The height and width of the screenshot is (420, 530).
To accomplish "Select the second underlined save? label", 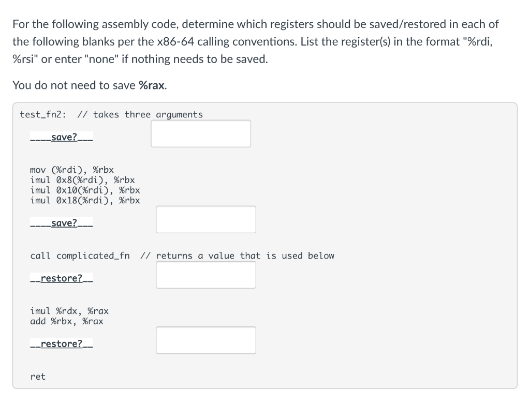I will [62, 222].
